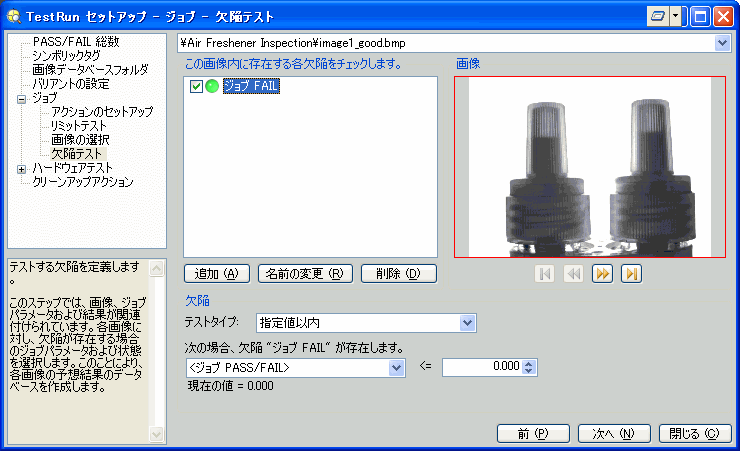Open the テストタイプ dropdown
This screenshot has height=451, width=740.
[466, 322]
